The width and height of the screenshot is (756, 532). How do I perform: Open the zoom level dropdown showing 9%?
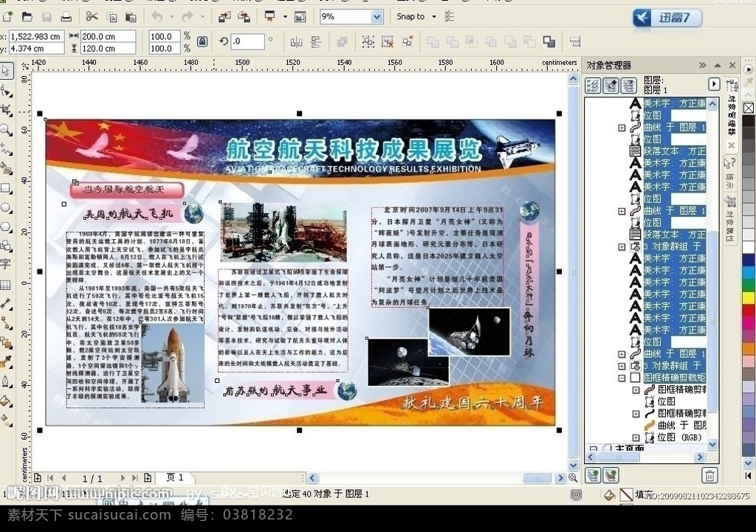click(x=377, y=17)
